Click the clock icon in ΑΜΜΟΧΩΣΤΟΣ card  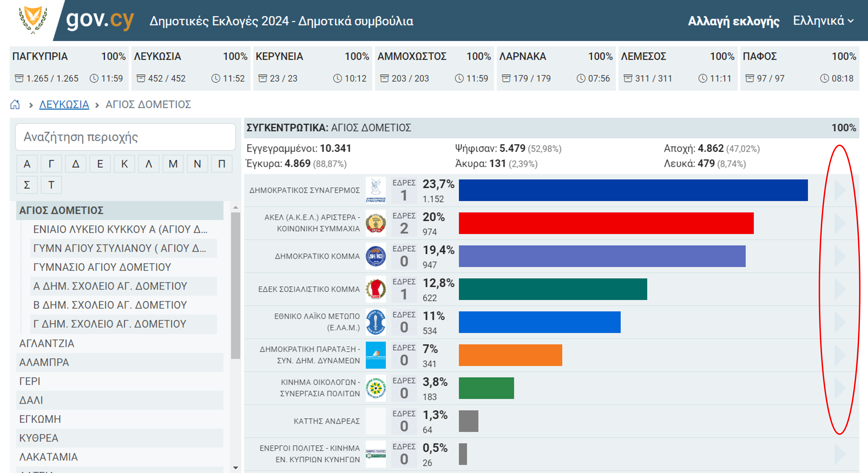(459, 79)
